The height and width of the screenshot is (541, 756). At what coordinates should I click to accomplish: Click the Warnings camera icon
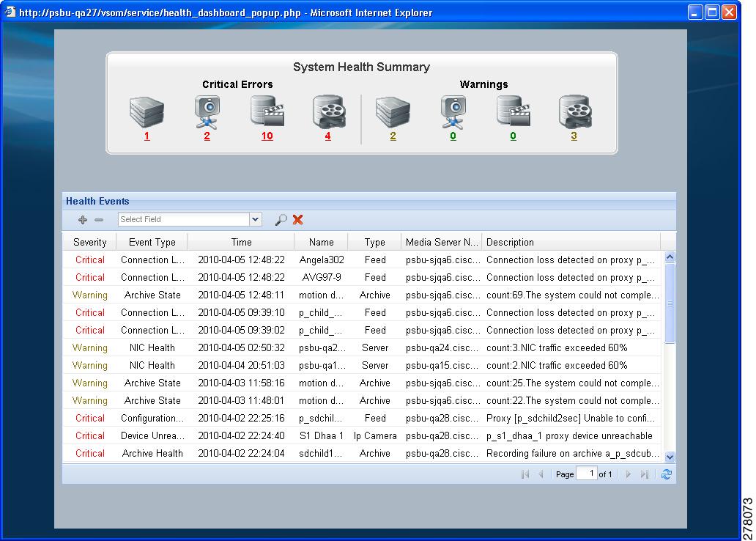453,111
